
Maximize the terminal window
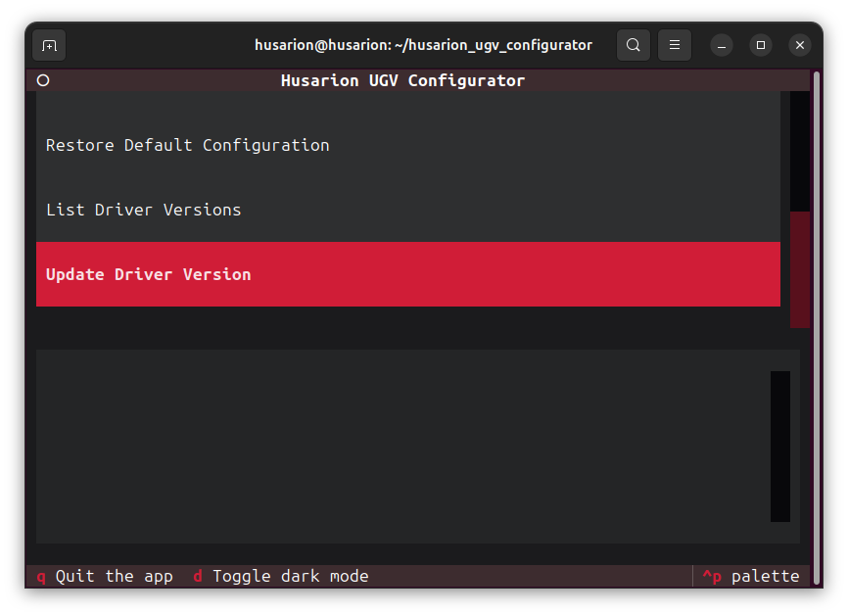coord(761,45)
